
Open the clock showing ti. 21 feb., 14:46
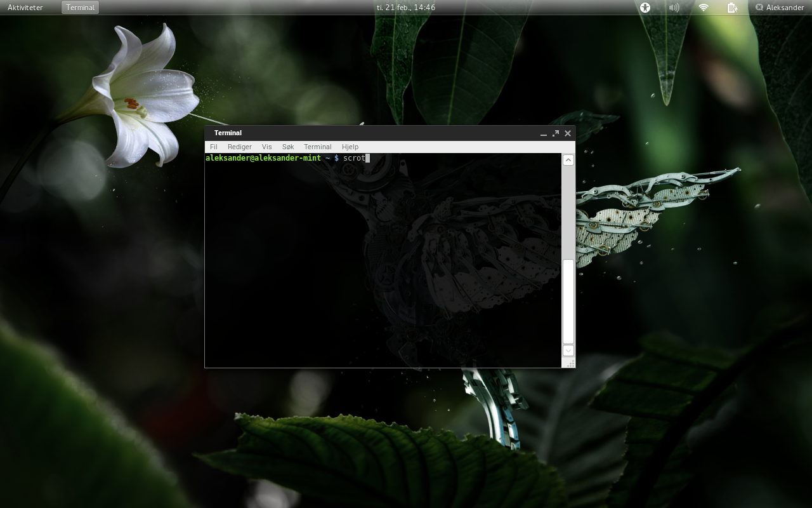[406, 8]
